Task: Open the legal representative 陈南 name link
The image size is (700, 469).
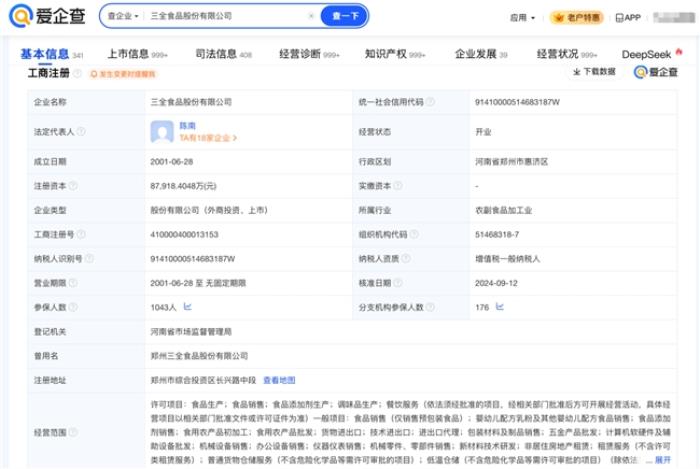Action: pyautogui.click(x=188, y=126)
